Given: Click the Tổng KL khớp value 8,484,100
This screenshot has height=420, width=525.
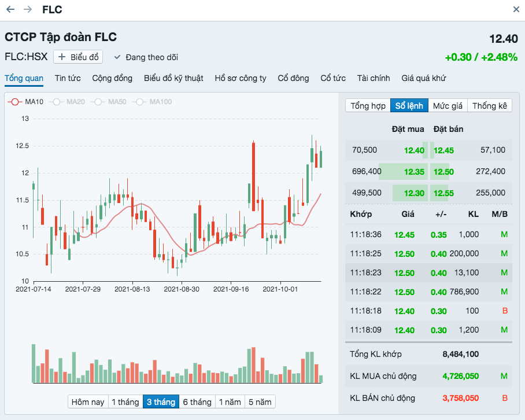Looking at the screenshot, I should click(x=460, y=355).
